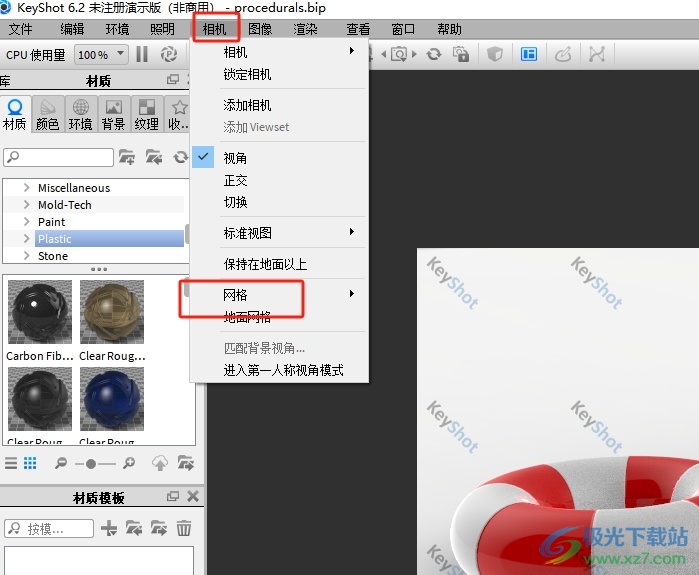Click the 材质模板 search field

(49, 529)
